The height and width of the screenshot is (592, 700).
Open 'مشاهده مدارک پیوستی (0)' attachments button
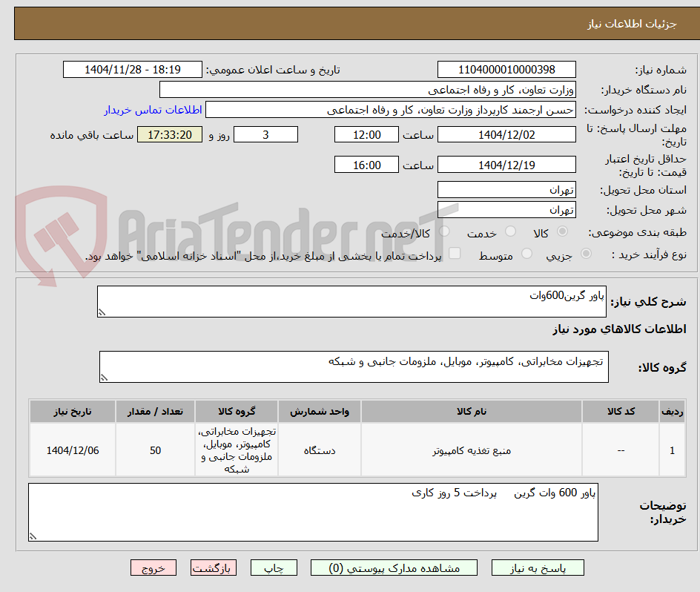pos(394,568)
